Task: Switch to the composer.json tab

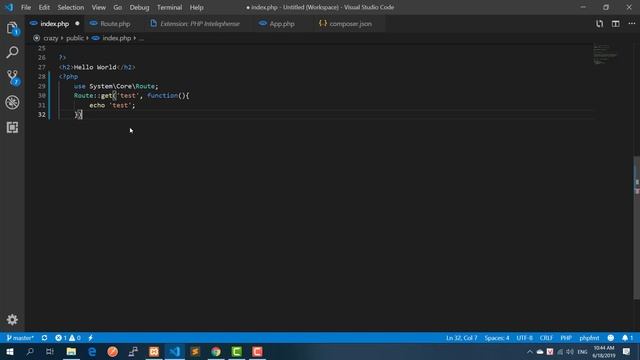Action: 350,24
